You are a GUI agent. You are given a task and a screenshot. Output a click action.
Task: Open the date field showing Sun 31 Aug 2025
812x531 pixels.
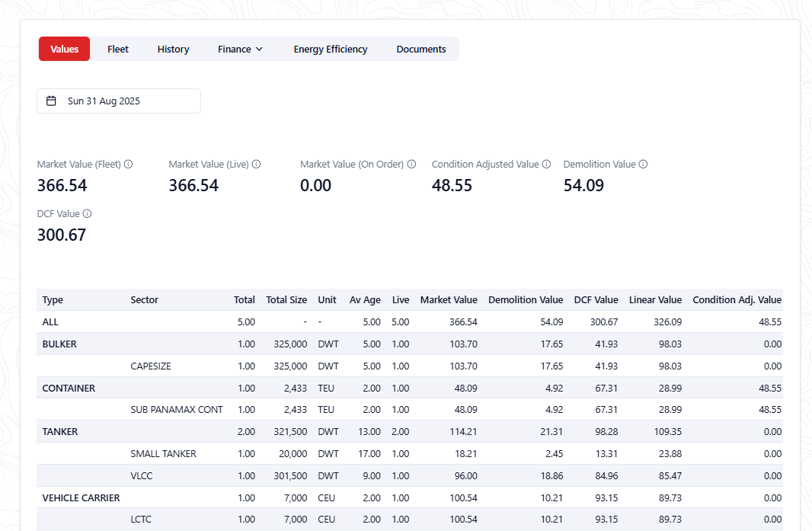[119, 101]
